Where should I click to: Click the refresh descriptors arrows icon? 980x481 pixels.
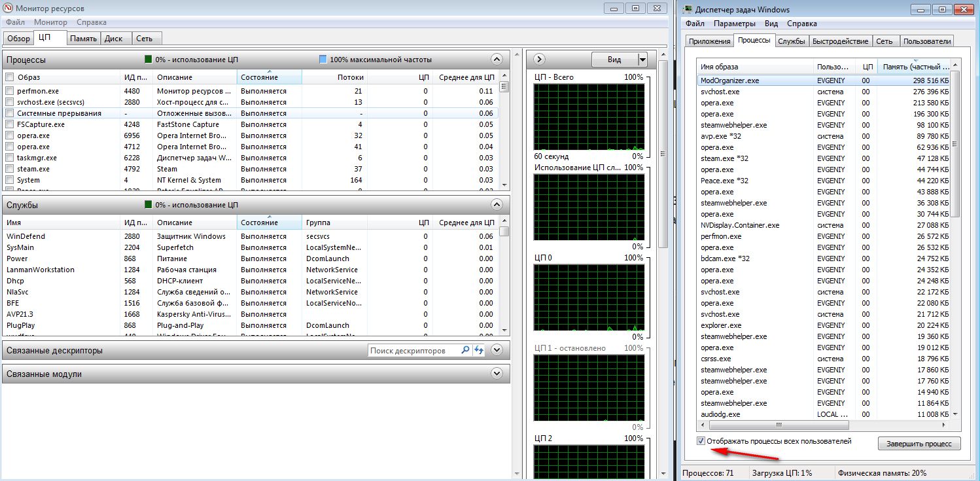(x=479, y=350)
